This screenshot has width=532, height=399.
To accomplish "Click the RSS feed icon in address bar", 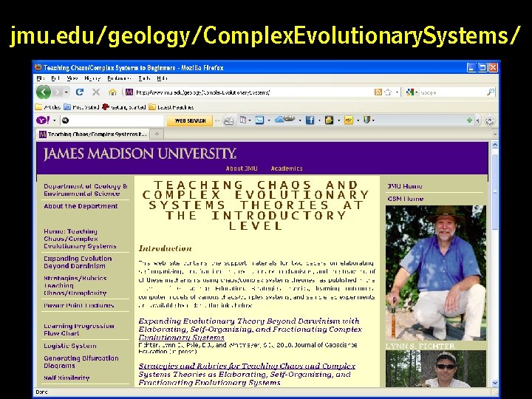I will [378, 92].
